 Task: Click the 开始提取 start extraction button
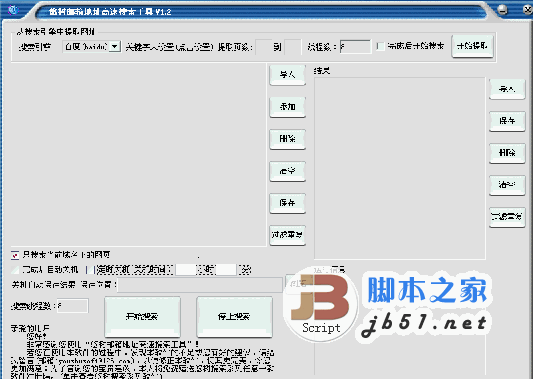(472, 46)
